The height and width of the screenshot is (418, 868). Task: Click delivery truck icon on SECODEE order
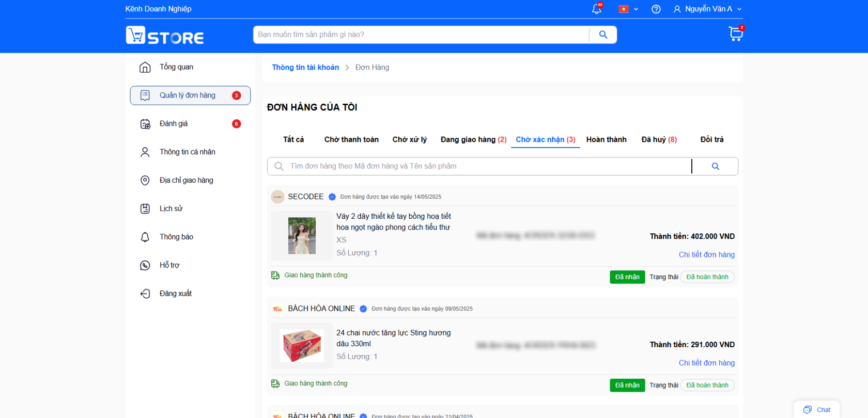[275, 276]
